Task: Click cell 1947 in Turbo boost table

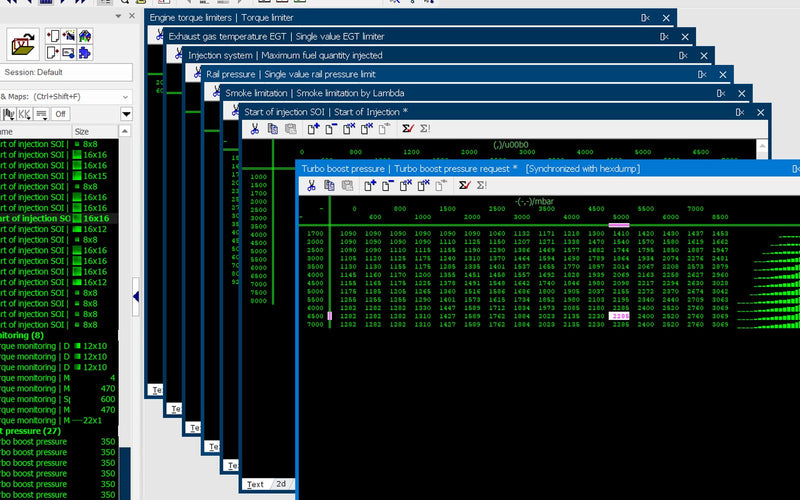Action: [x=720, y=250]
